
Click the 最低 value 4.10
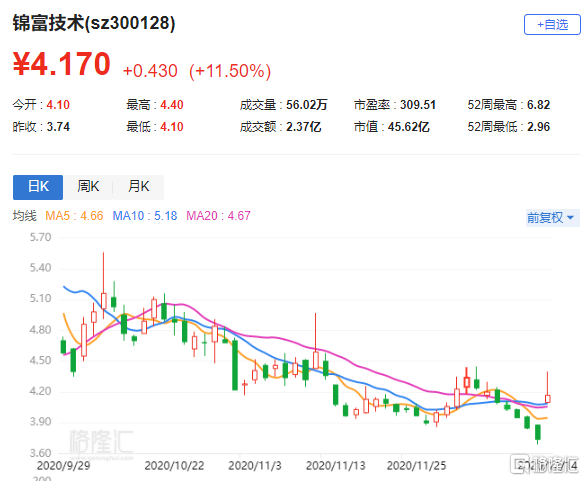(x=172, y=127)
